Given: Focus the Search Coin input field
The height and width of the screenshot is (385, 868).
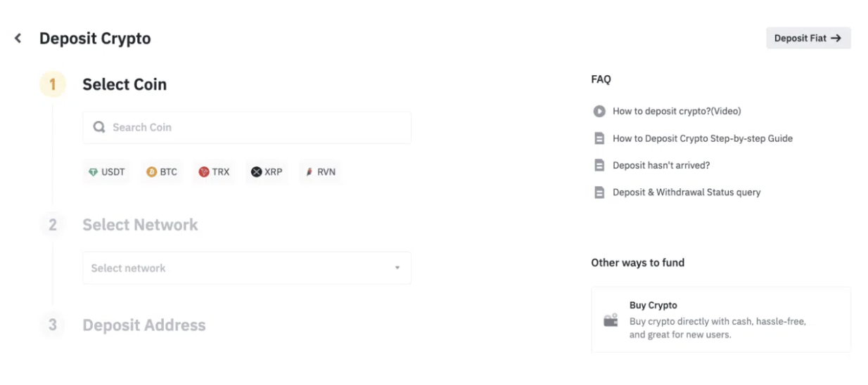Looking at the screenshot, I should pos(253,127).
